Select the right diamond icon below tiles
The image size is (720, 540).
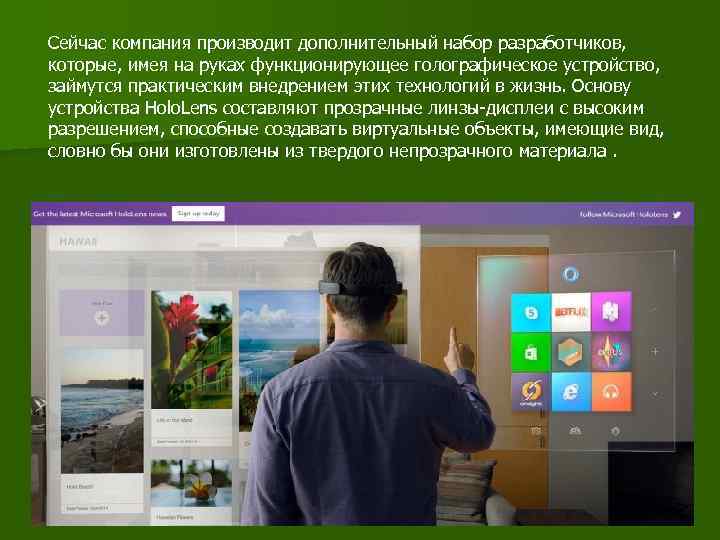click(615, 431)
